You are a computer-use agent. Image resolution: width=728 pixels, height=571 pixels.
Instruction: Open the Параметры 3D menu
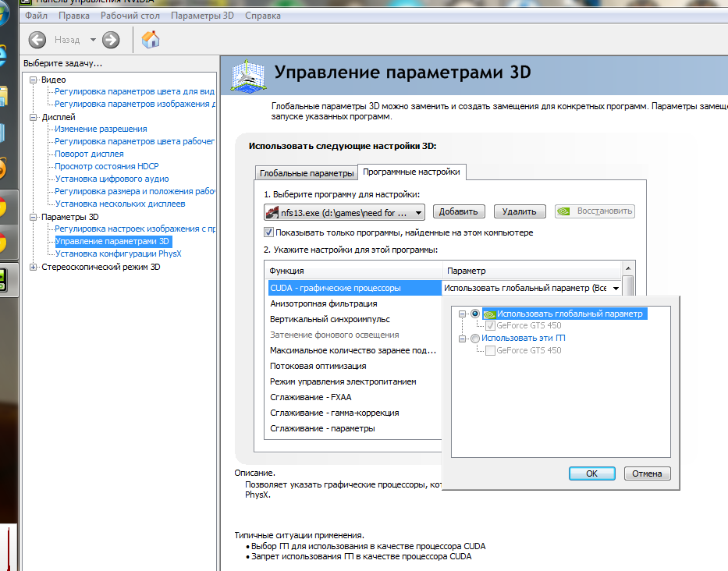click(x=202, y=16)
